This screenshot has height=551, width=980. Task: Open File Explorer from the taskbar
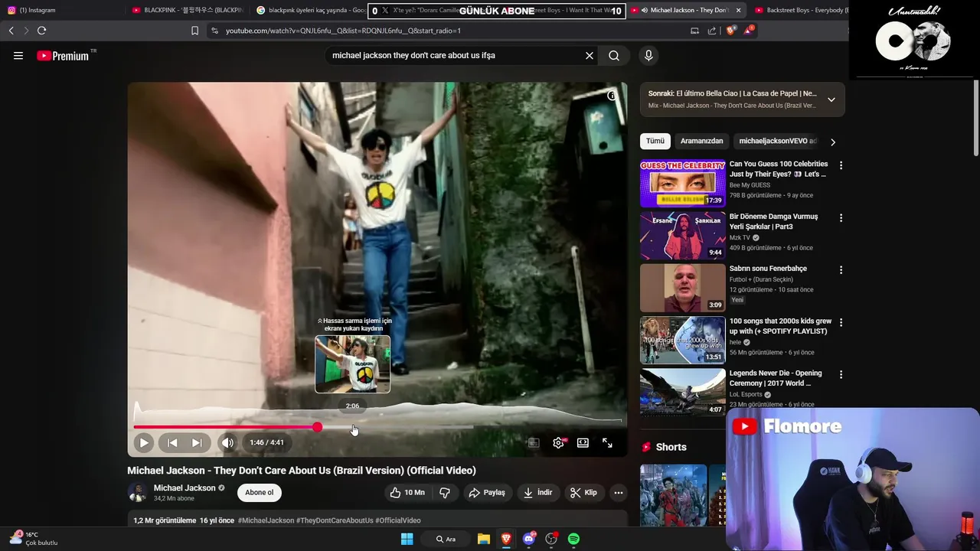(484, 539)
